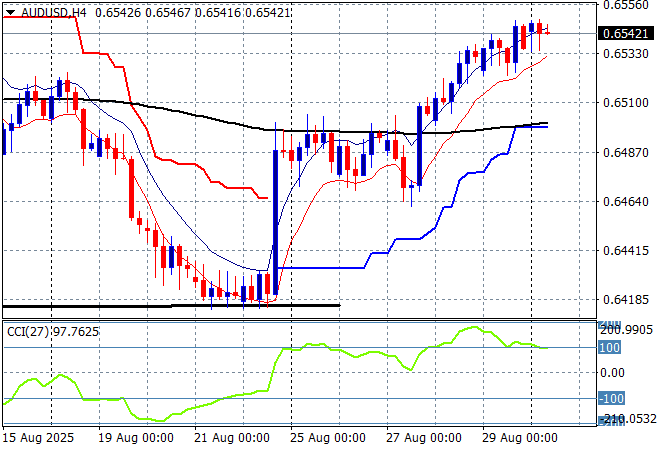Click the 0.00 label on CCI scale
This screenshot has height=450, width=660.
point(612,373)
